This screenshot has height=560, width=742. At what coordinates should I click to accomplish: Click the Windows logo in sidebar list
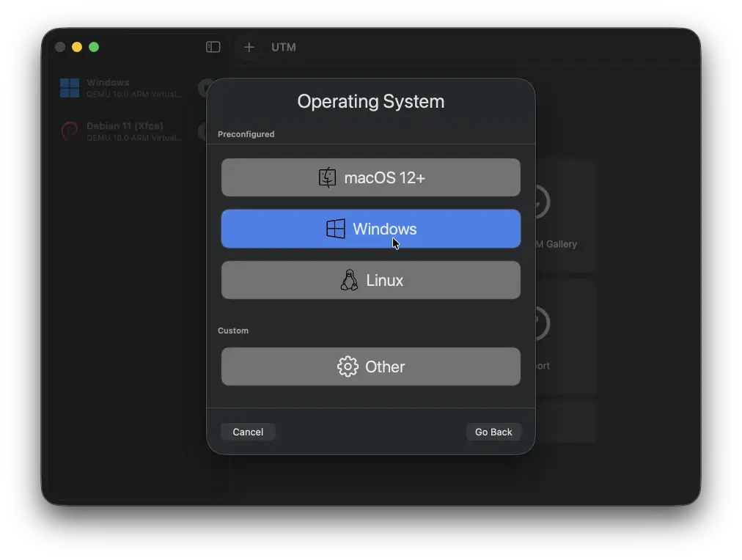point(70,88)
